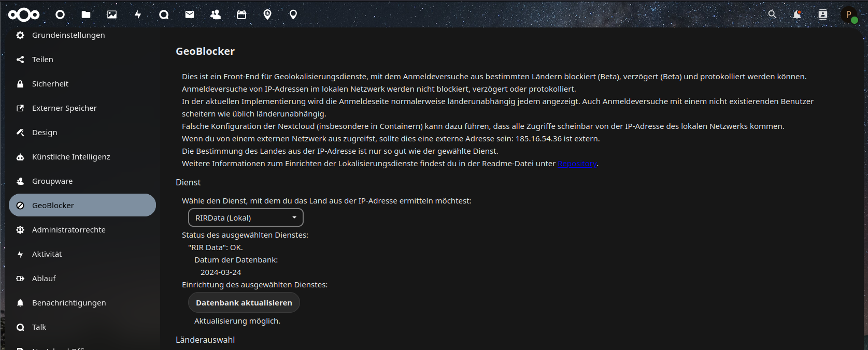Open the Activity lightning bolt icon in top bar
868x350 pixels.
[138, 14]
